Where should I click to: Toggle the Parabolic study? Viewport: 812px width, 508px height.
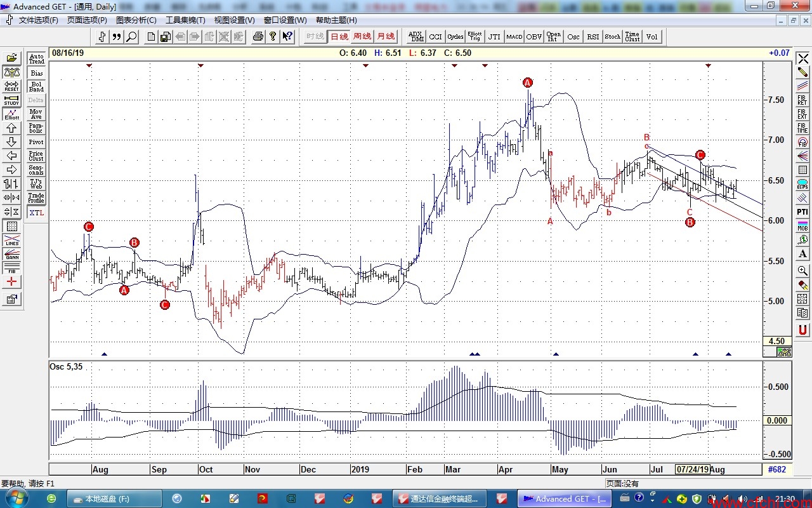click(37, 128)
